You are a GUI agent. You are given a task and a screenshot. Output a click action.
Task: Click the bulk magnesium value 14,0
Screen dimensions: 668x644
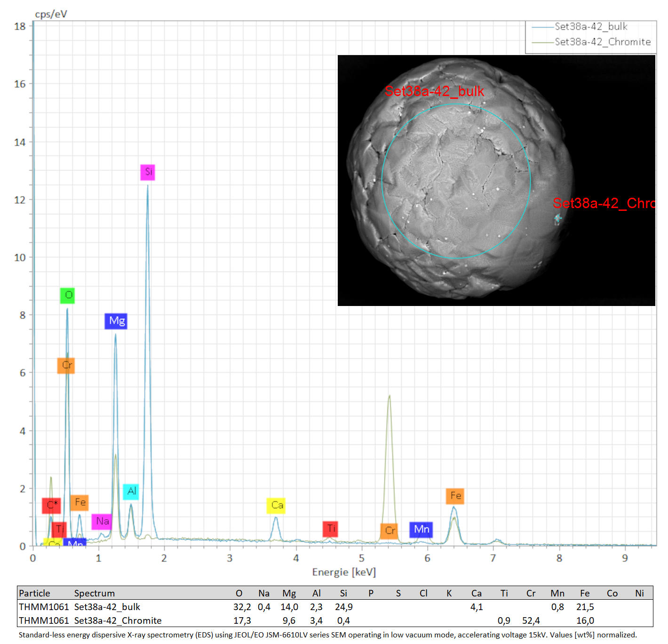coord(289,607)
